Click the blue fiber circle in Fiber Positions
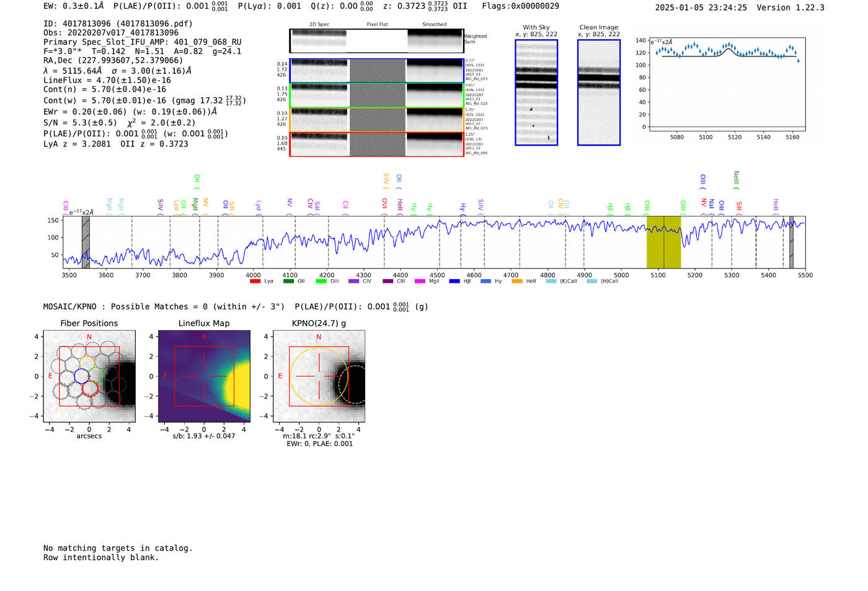Image resolution: width=868 pixels, height=591 pixels. 82,376
